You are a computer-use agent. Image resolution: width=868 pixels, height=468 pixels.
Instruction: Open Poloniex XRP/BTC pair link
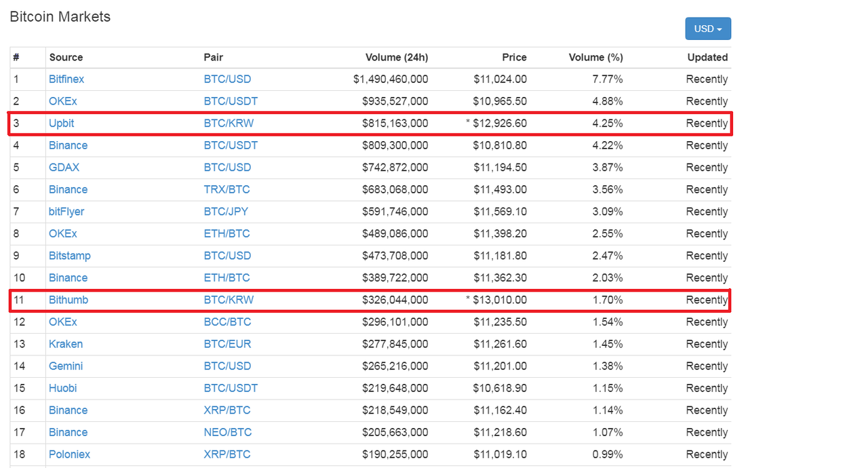tap(227, 454)
